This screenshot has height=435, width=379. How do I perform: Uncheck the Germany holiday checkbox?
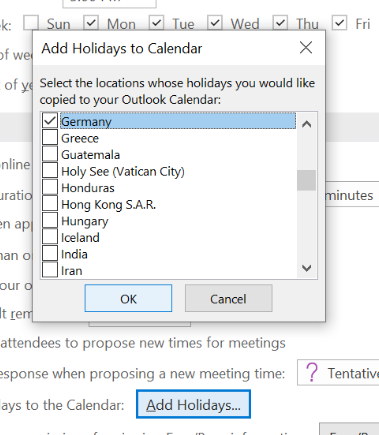coord(50,121)
